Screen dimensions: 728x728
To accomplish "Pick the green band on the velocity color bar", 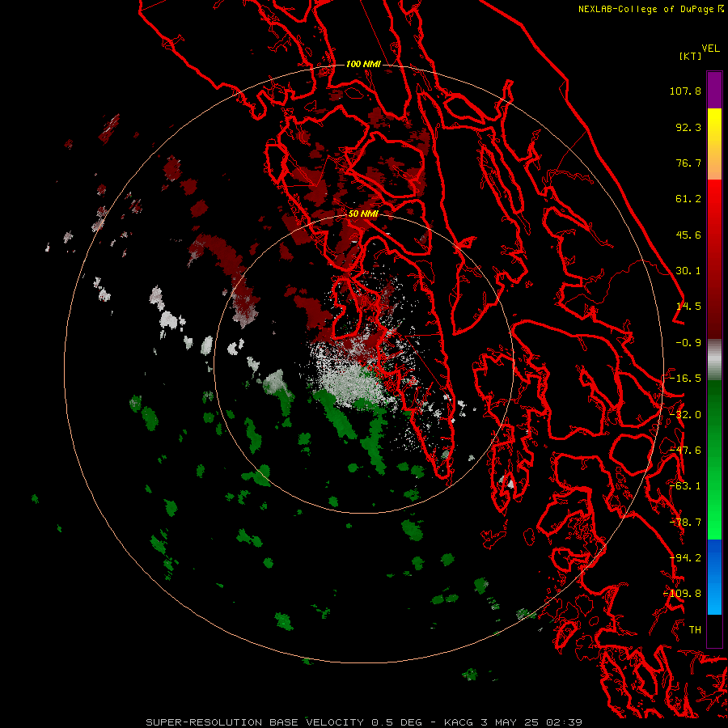I will click(x=714, y=459).
